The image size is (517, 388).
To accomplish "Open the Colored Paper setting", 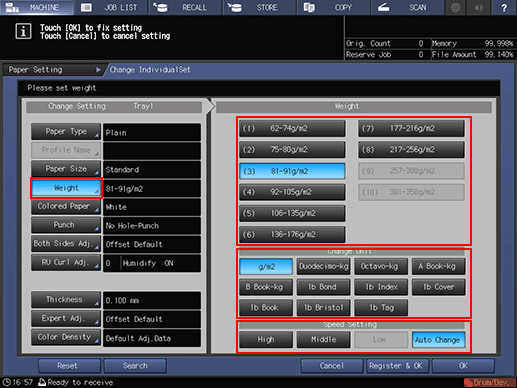I will 66,207.
